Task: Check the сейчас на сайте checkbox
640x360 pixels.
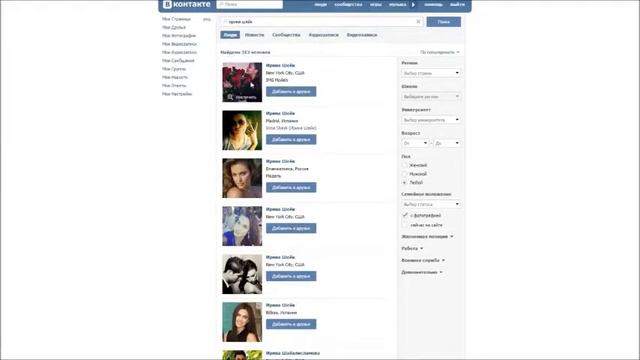Action: point(405,225)
